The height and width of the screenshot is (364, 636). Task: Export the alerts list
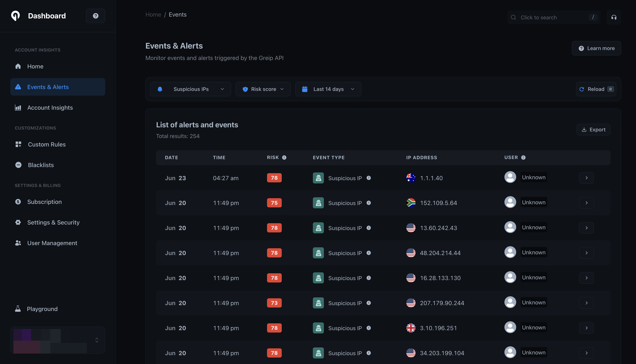[593, 130]
